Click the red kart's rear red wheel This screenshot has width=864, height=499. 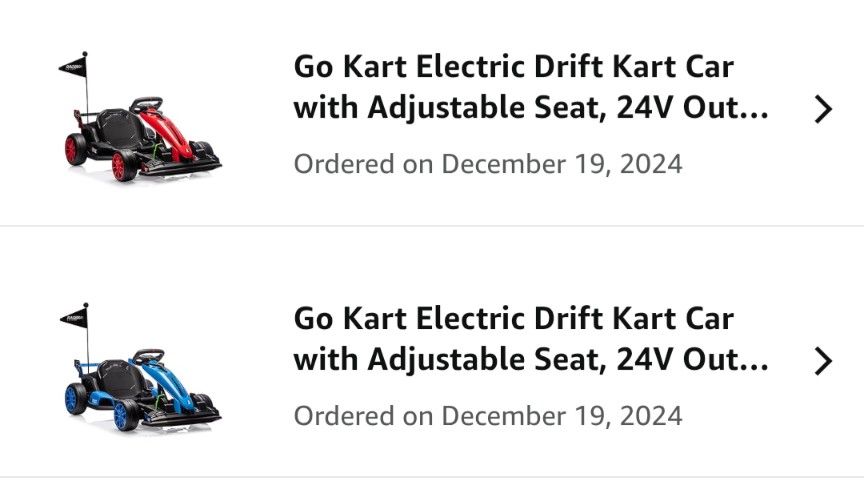tap(74, 150)
